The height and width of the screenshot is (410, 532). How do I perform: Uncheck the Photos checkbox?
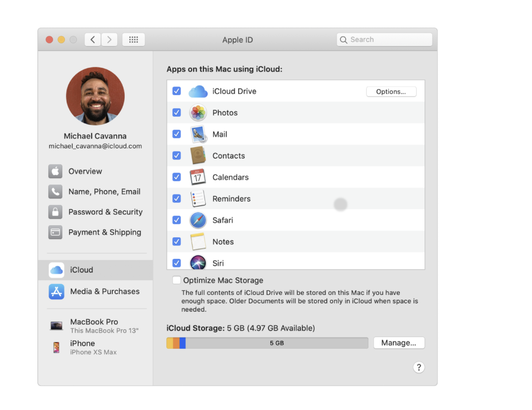[176, 112]
